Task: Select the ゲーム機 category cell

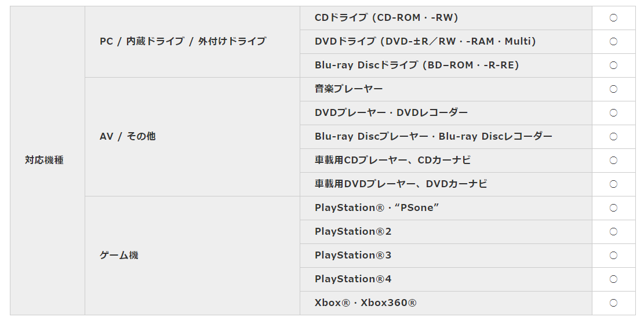Action: click(x=192, y=256)
